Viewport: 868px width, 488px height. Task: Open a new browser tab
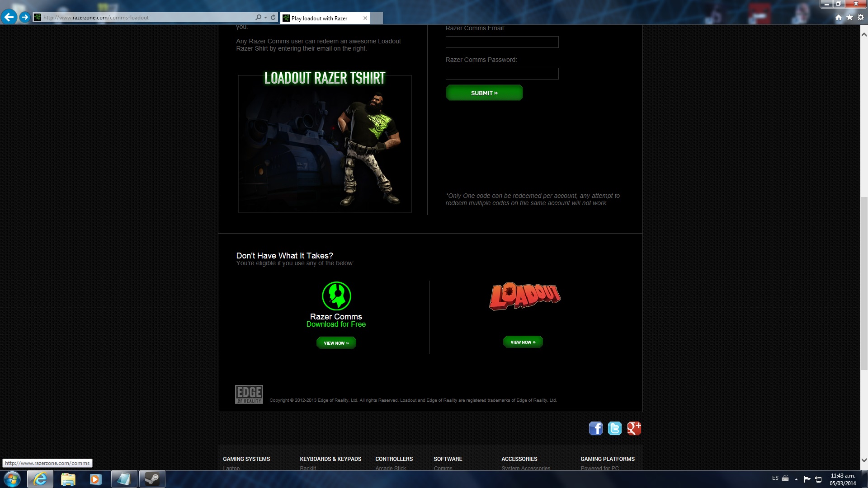pyautogui.click(x=377, y=18)
